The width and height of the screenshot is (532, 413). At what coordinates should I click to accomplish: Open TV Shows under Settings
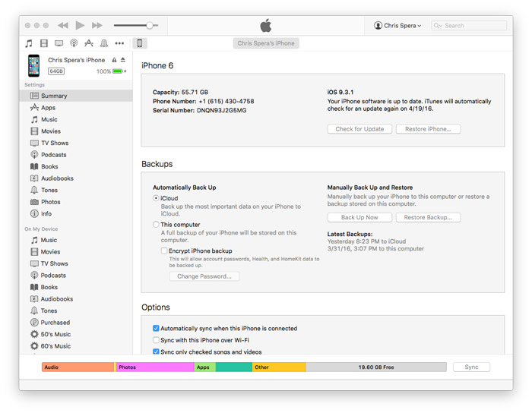(76, 143)
